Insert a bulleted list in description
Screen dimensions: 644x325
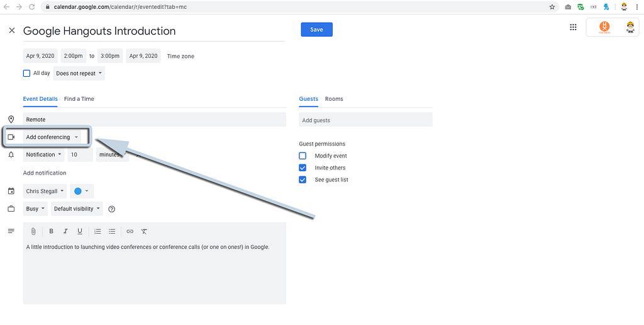pos(112,231)
